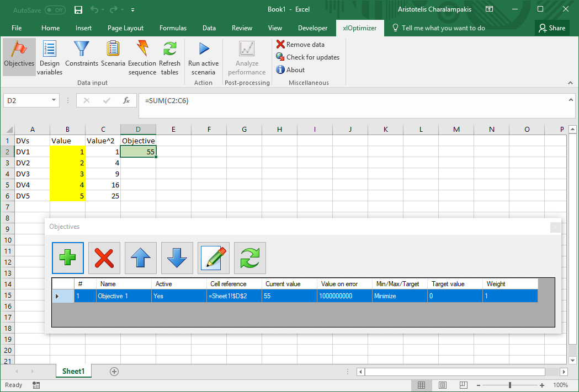Click the Share button
This screenshot has width=579, height=392.
point(551,28)
